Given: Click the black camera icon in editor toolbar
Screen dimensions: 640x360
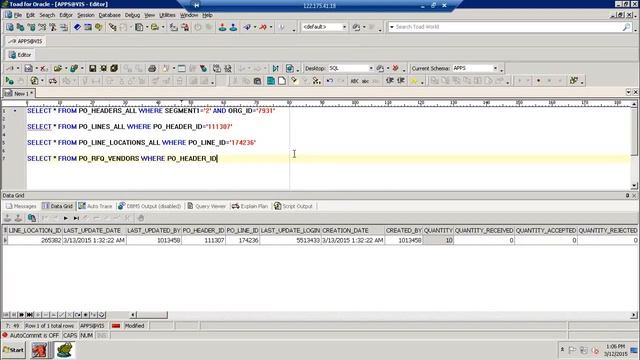Looking at the screenshot, I should (257, 81).
